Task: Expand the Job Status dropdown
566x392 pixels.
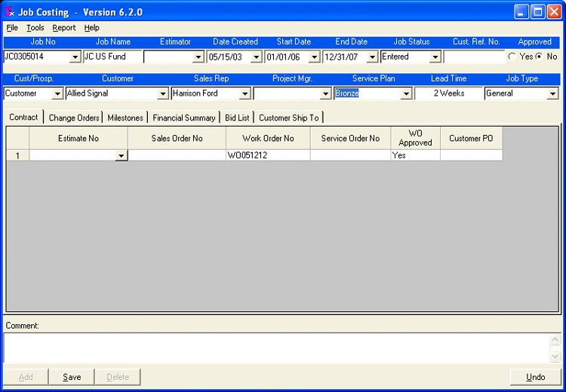Action: pos(435,57)
